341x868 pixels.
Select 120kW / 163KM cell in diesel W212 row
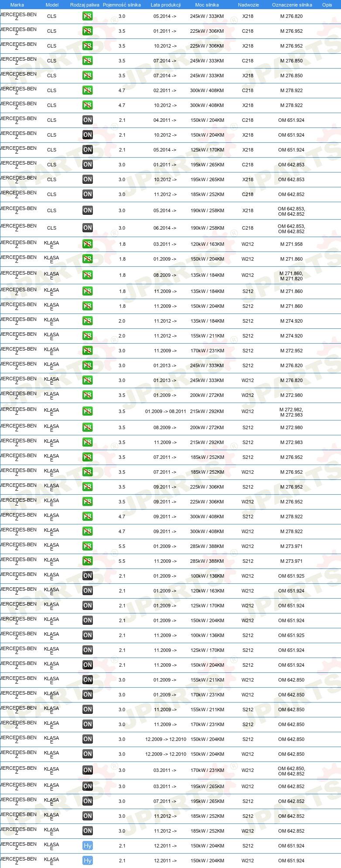pos(207,591)
